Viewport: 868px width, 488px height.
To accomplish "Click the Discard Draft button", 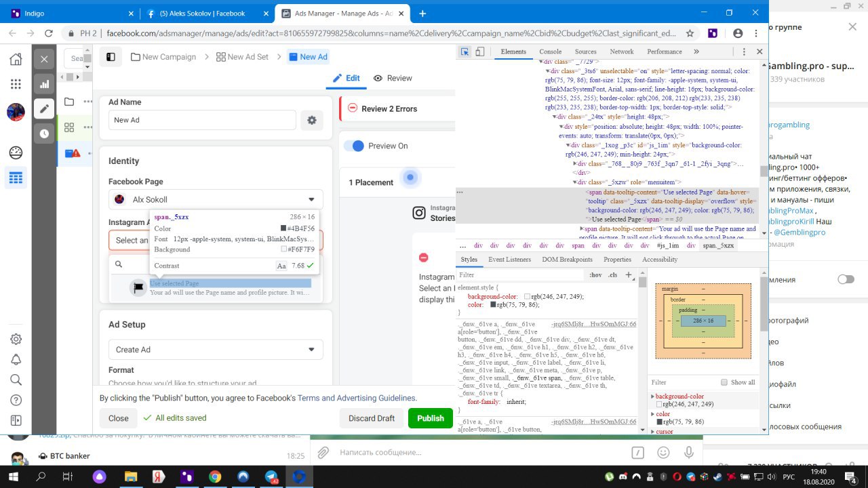I will tap(371, 418).
